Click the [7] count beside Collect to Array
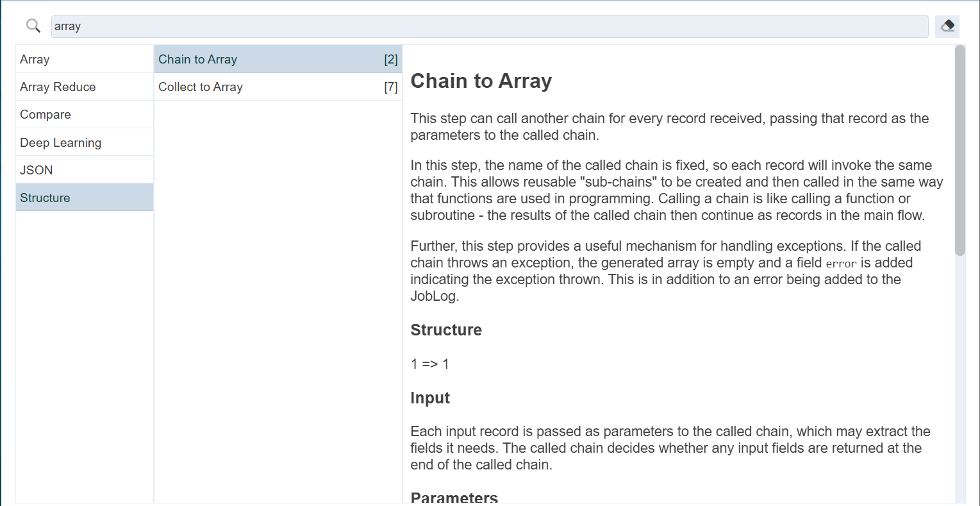This screenshot has width=980, height=506. (x=391, y=87)
